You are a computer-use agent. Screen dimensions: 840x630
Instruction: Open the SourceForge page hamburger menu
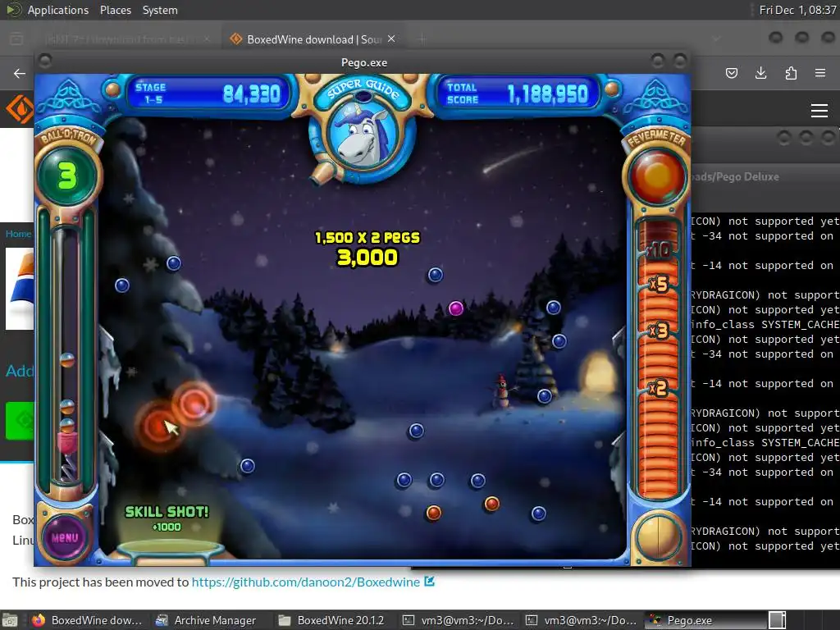(x=819, y=111)
